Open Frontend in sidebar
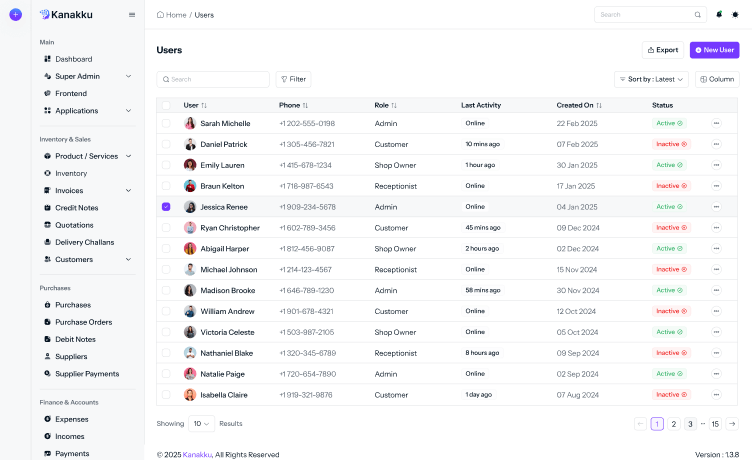The width and height of the screenshot is (752, 460). coord(70,94)
